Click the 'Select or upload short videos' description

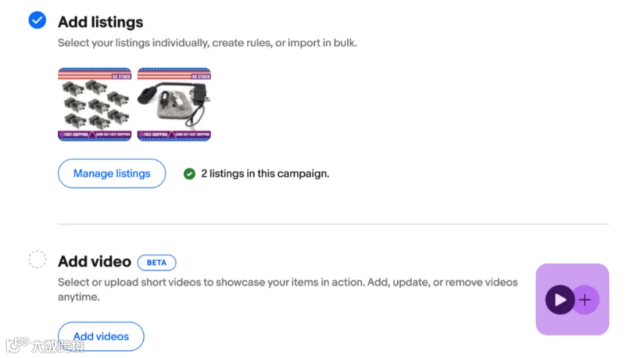tap(288, 289)
